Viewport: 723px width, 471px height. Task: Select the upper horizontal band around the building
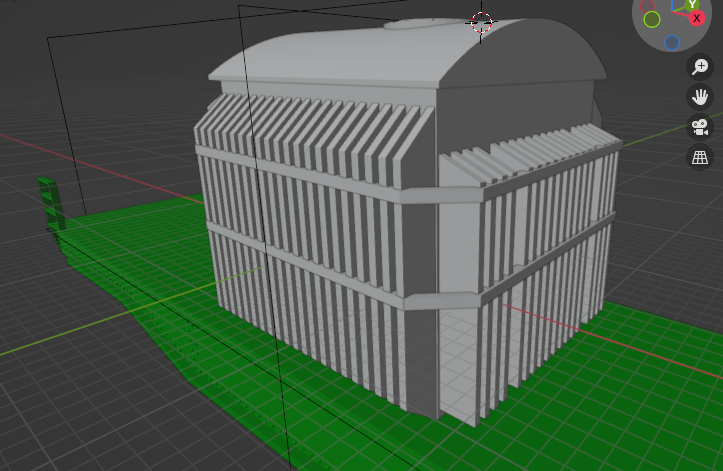click(300, 172)
